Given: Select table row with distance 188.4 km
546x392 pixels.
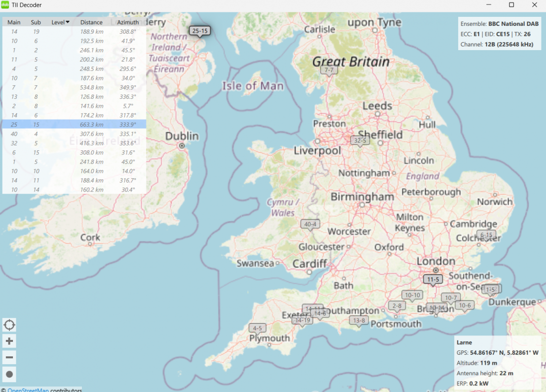Looking at the screenshot, I should pos(74,180).
